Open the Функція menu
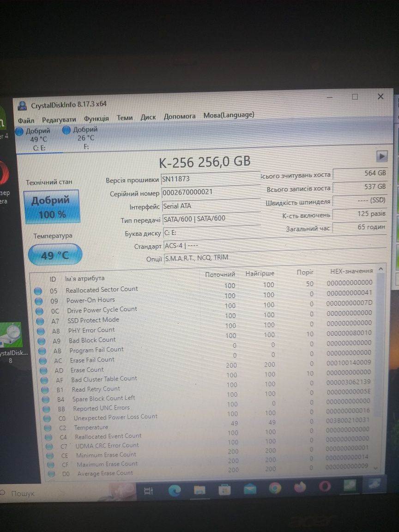The image size is (399, 532). tap(97, 118)
